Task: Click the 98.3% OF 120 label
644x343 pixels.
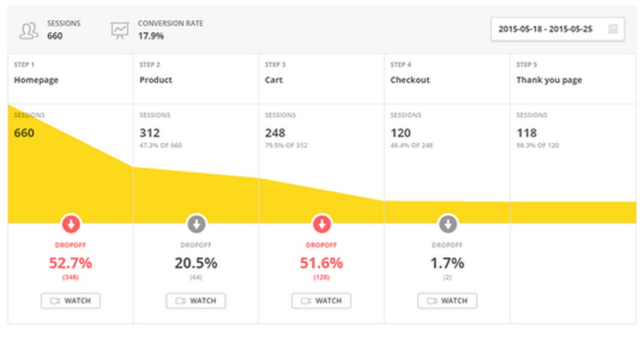Action: (x=538, y=146)
